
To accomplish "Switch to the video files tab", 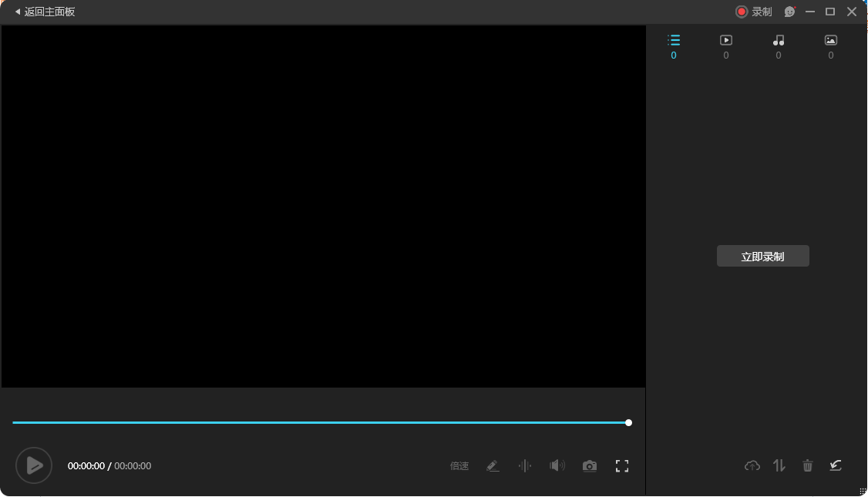I will (x=725, y=46).
